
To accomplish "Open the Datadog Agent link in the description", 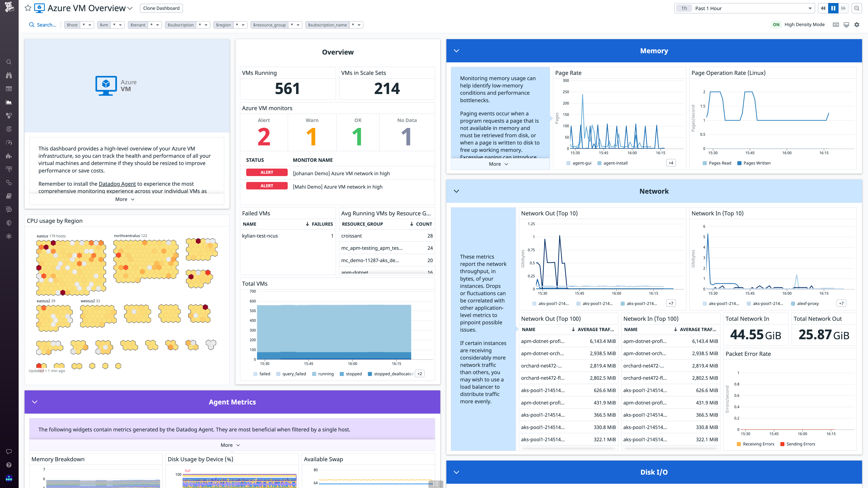I will pyautogui.click(x=117, y=184).
